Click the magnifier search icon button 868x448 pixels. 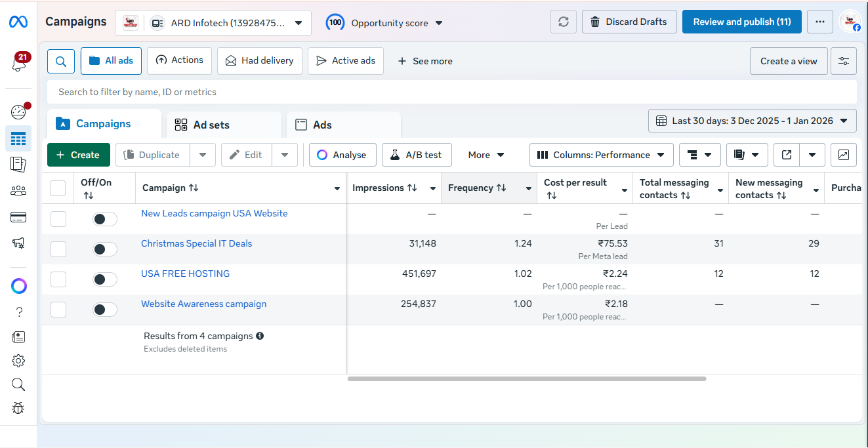point(60,61)
